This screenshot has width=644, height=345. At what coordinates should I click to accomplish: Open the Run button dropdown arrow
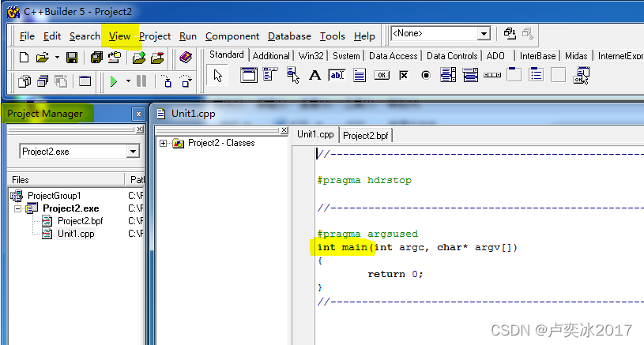tap(128, 81)
